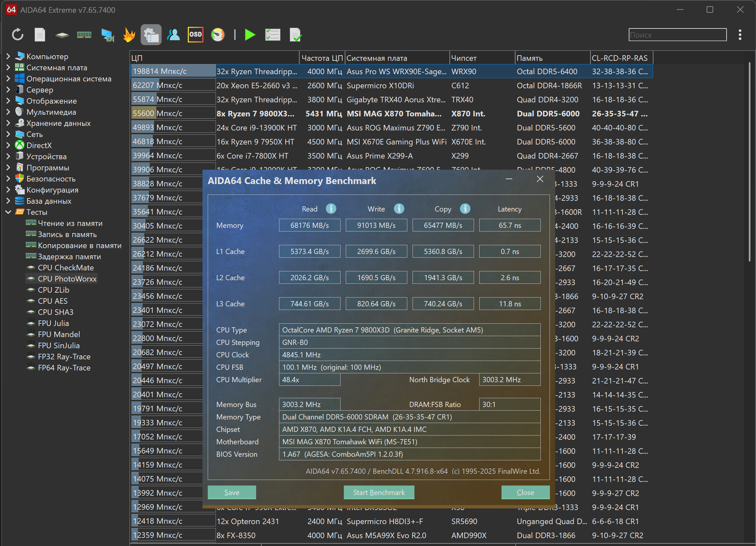
Task: Select Задержка памяти test item
Action: pos(69,257)
